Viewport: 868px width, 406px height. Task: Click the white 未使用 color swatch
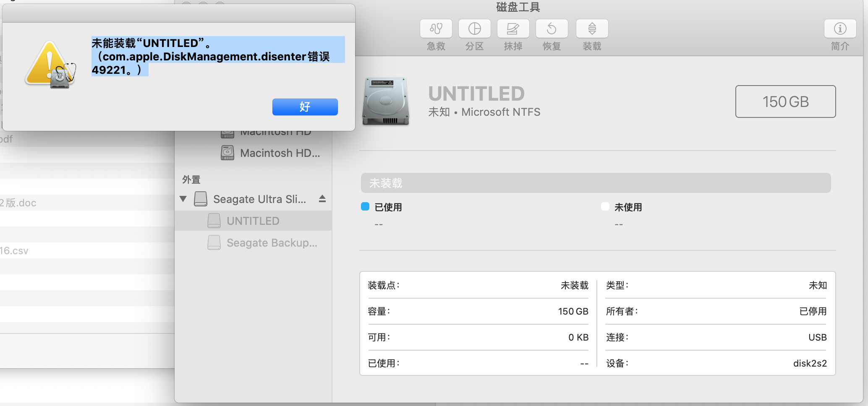(605, 206)
